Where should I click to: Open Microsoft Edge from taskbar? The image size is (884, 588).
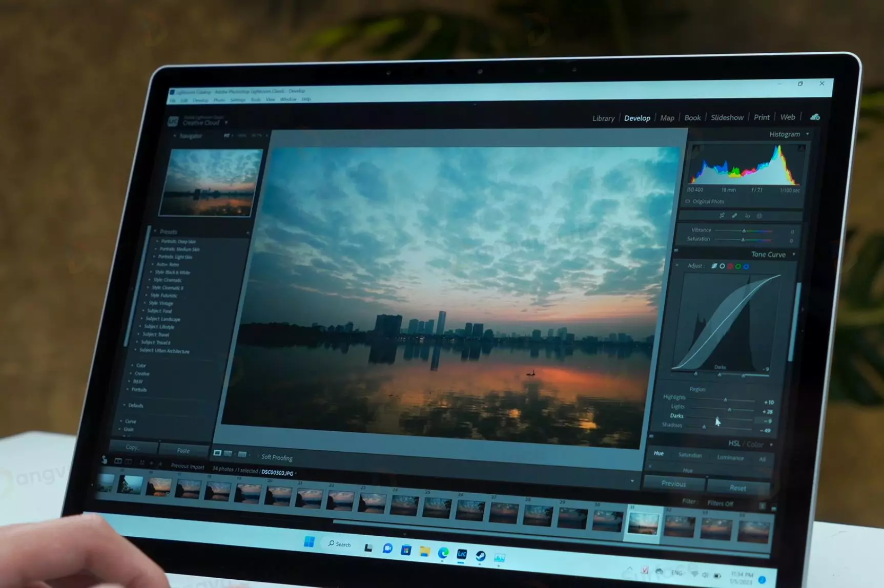click(443, 553)
